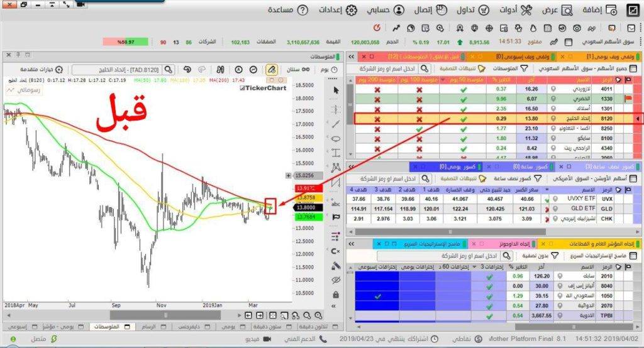Toggle the highlighted drawing pencil button
The image size is (644, 348).
[x=271, y=70]
